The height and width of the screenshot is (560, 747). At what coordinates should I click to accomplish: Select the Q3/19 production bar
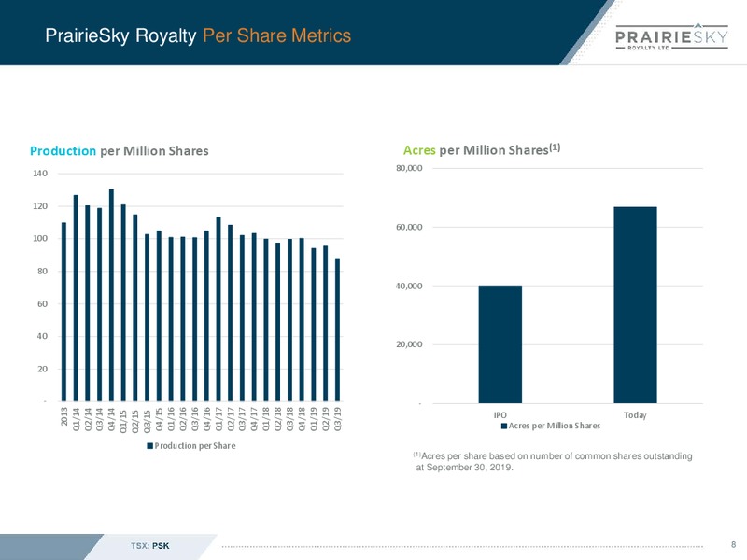338,329
